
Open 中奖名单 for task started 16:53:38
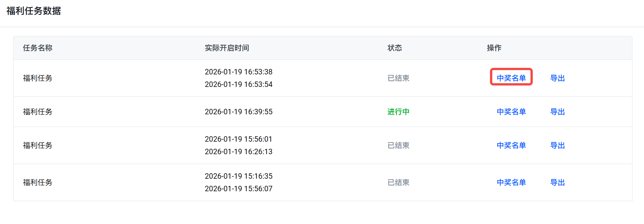(511, 78)
